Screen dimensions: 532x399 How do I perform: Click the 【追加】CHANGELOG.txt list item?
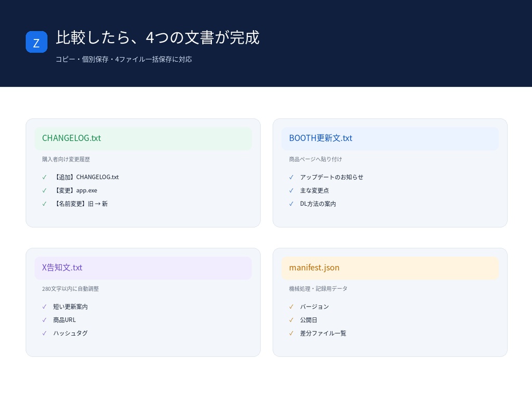(86, 177)
